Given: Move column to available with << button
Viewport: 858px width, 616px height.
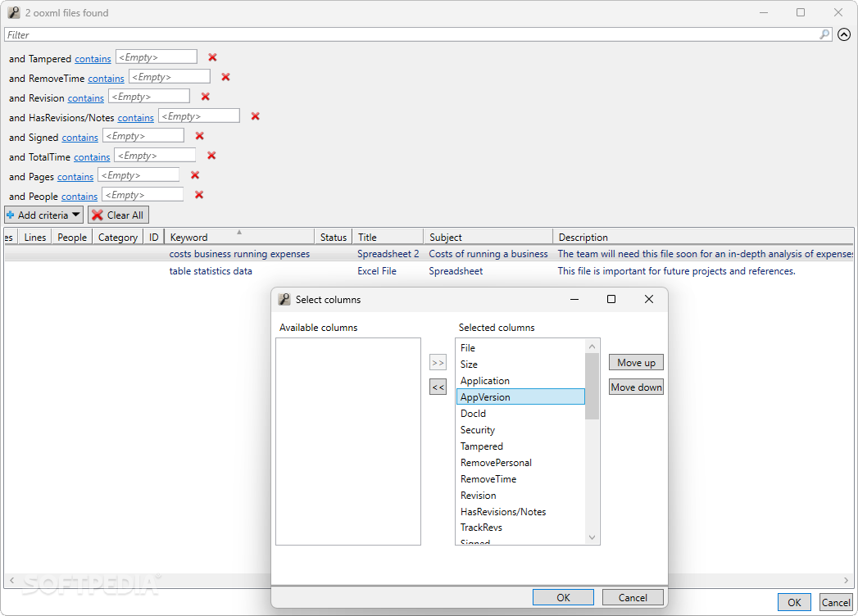Looking at the screenshot, I should (x=438, y=387).
